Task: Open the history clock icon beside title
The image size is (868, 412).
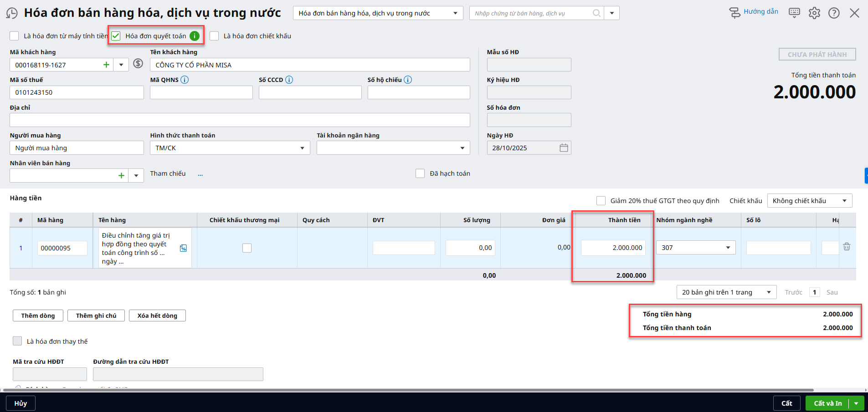Action: pos(12,13)
